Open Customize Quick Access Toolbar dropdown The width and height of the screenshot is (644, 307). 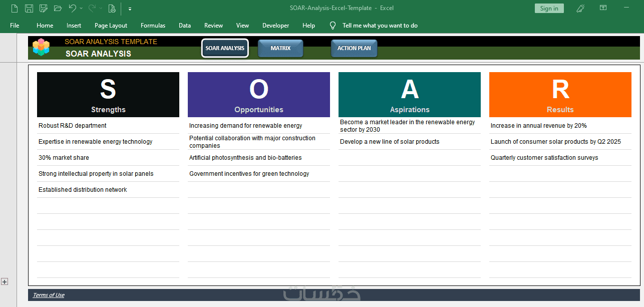pos(130,9)
